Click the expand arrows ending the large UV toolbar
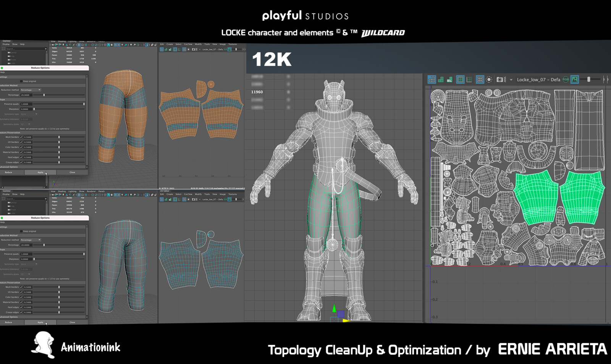The height and width of the screenshot is (364, 611). click(606, 79)
